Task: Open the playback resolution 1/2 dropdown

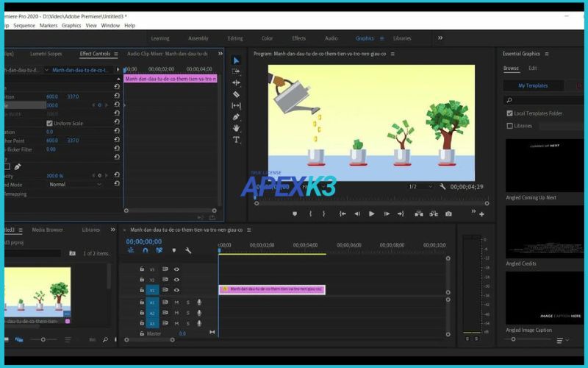Action: click(420, 187)
